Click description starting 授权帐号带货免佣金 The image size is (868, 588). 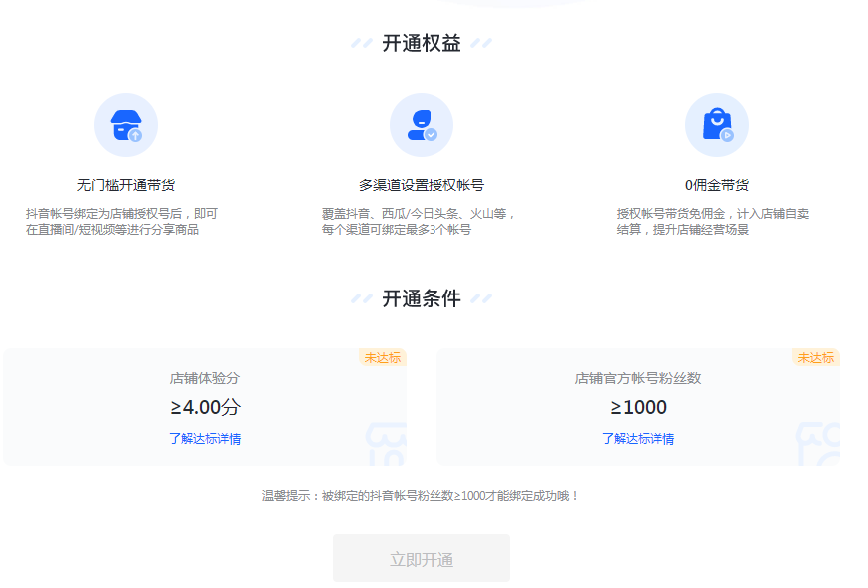pyautogui.click(x=713, y=222)
